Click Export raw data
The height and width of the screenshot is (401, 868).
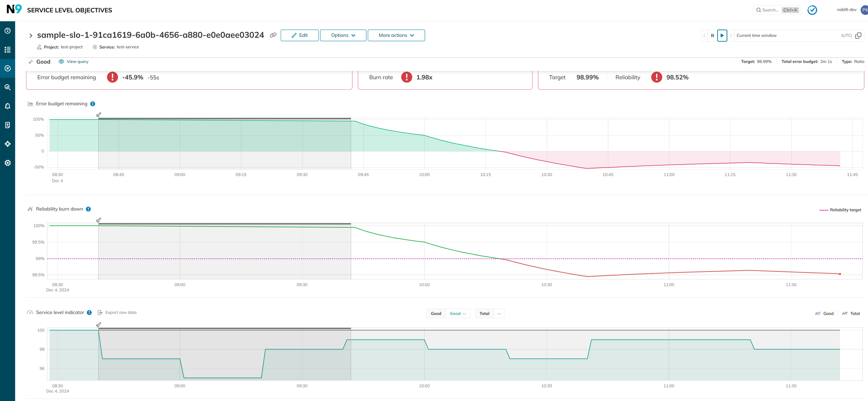click(x=117, y=313)
